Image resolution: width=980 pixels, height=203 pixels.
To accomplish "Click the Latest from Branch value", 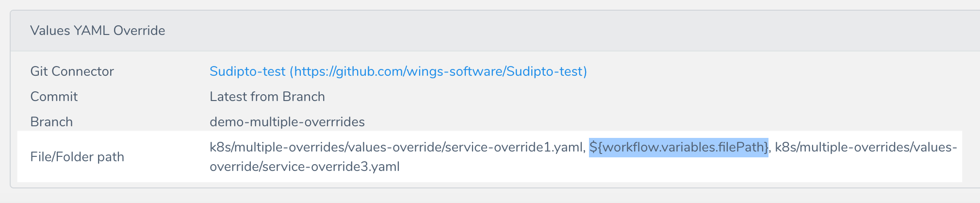I will point(267,97).
